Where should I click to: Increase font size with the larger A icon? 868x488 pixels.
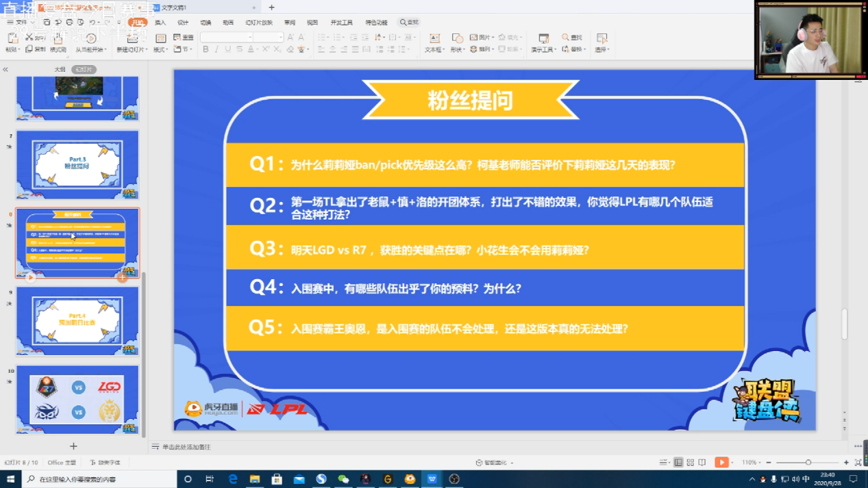click(x=290, y=37)
